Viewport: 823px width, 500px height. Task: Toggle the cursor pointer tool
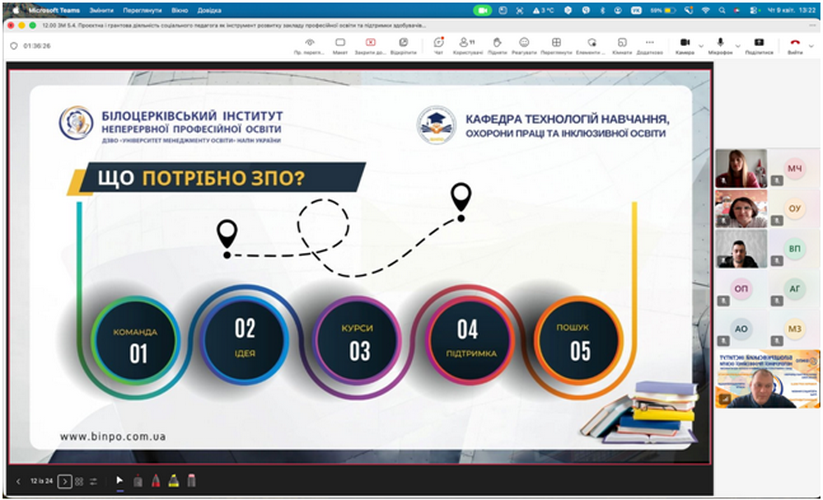[119, 481]
